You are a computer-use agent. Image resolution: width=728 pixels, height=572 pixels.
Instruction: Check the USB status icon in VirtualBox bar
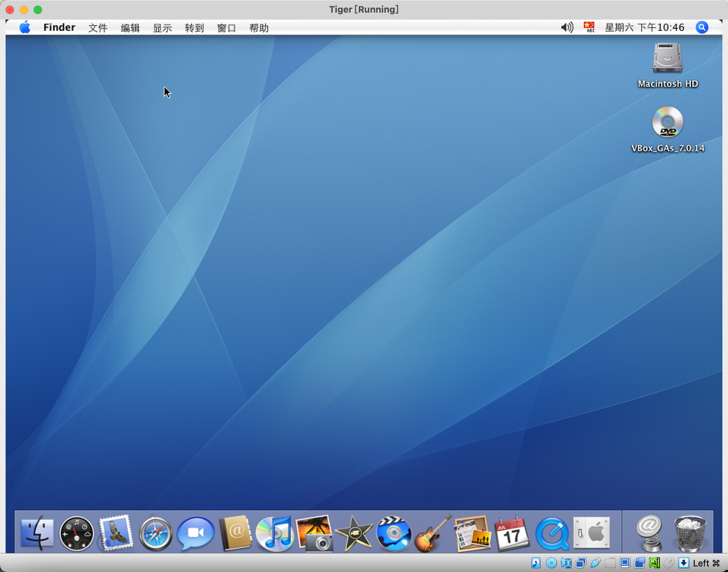point(595,562)
